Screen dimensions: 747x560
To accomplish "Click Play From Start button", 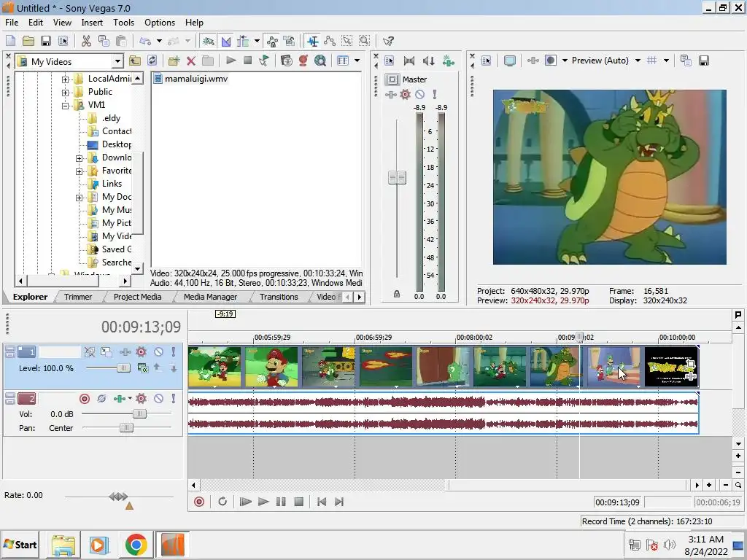I will [245, 502].
